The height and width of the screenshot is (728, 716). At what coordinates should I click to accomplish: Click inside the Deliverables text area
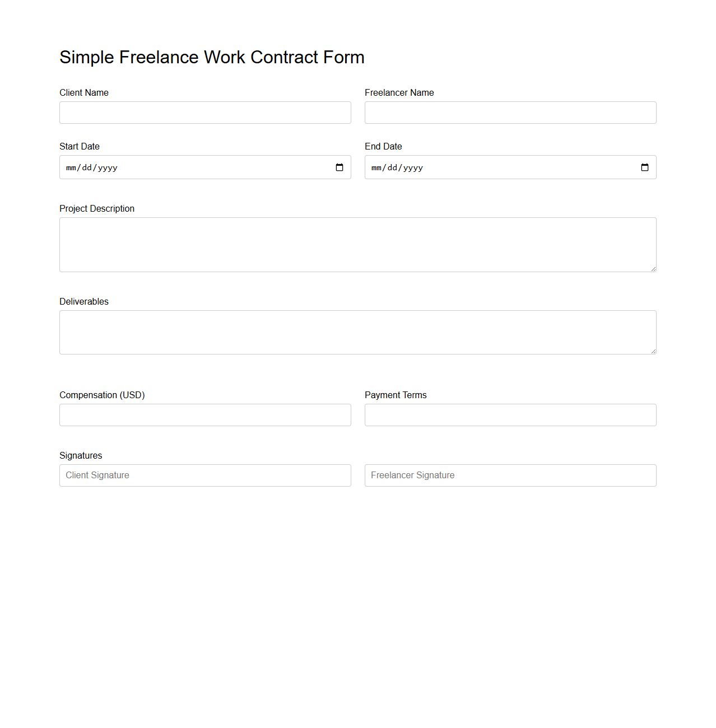click(x=357, y=332)
